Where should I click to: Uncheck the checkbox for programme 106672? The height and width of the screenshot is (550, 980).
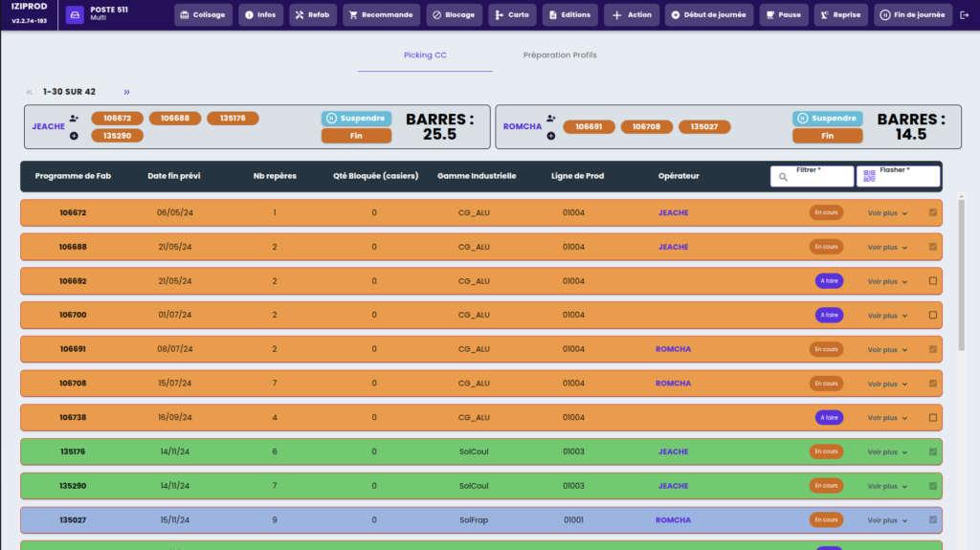[x=933, y=212]
